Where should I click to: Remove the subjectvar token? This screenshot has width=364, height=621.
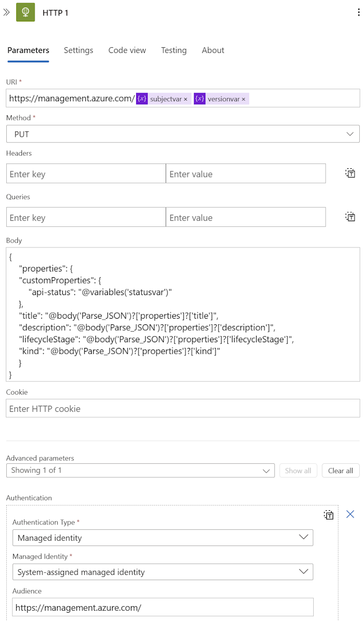(185, 100)
